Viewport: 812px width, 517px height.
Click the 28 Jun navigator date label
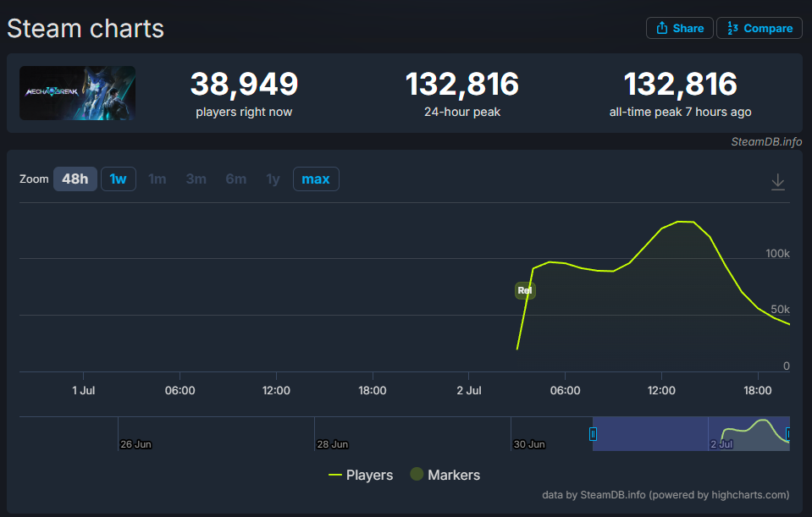coord(333,444)
